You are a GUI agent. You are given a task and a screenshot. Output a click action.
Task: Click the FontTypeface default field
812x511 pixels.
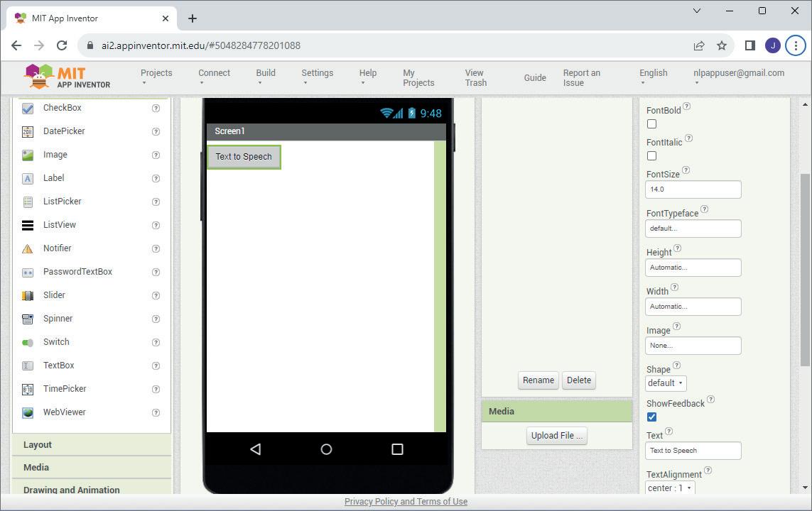tap(693, 229)
